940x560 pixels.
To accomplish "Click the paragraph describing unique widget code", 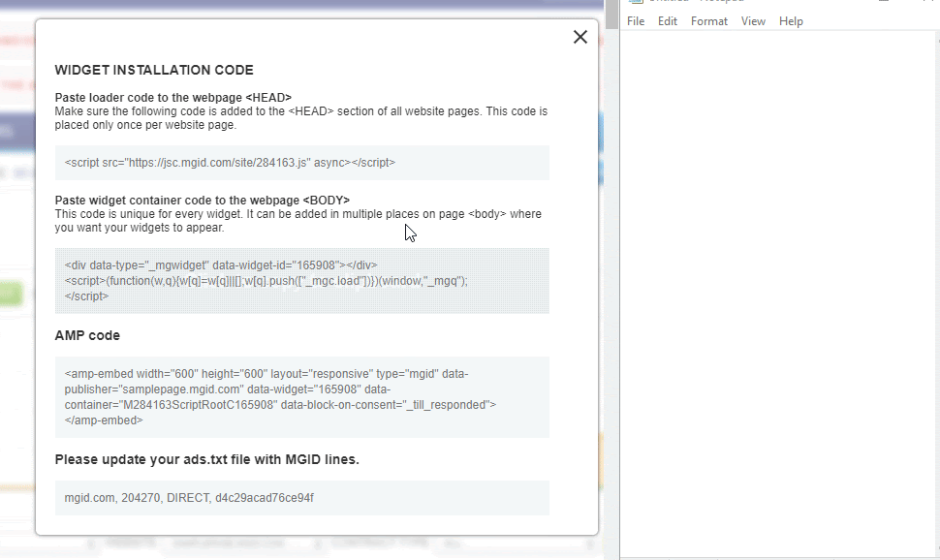I will 298,221.
